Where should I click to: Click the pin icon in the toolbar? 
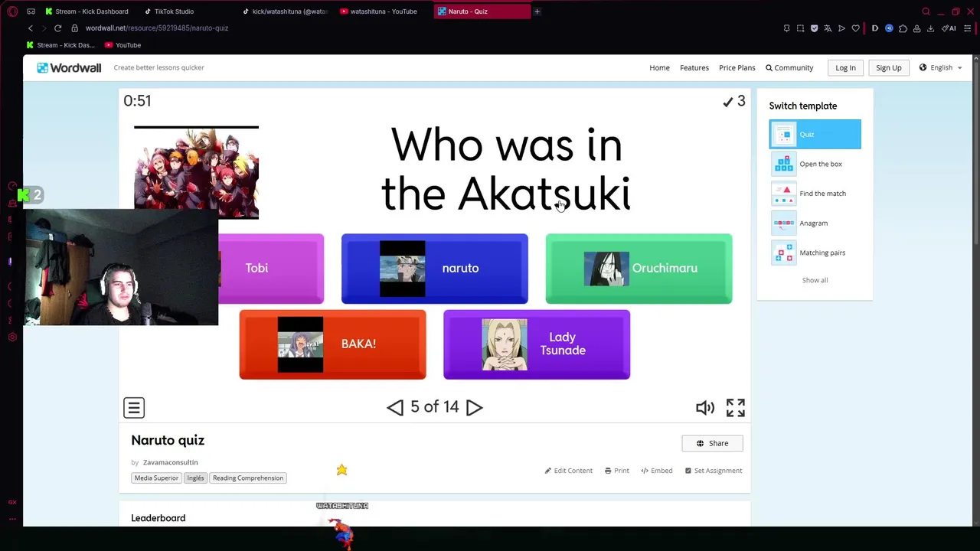pyautogui.click(x=786, y=28)
